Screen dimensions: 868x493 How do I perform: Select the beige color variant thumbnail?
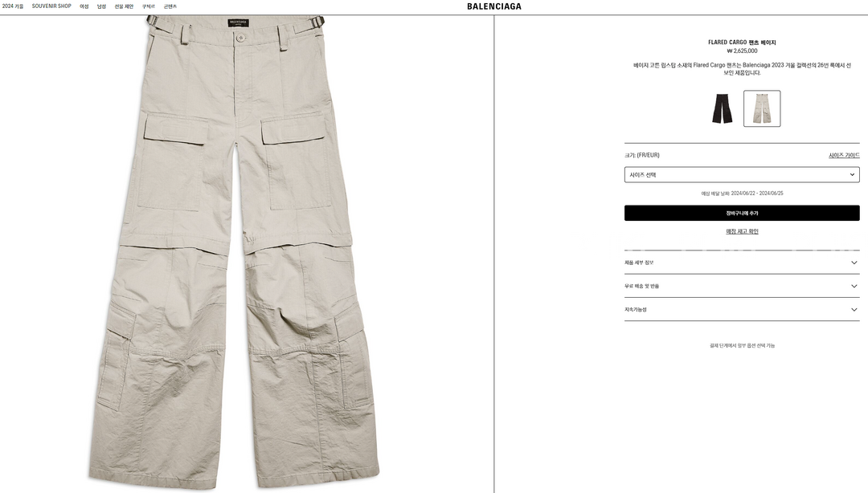pyautogui.click(x=762, y=108)
